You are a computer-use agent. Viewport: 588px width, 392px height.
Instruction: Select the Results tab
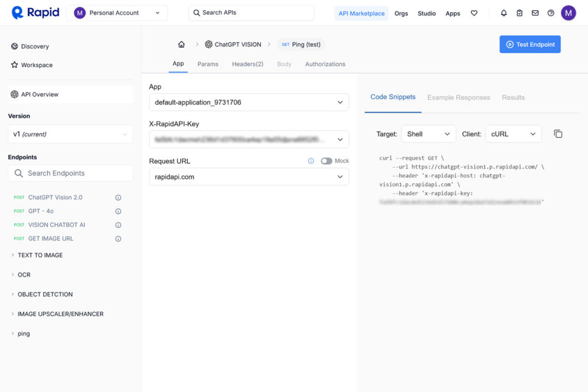click(x=513, y=98)
